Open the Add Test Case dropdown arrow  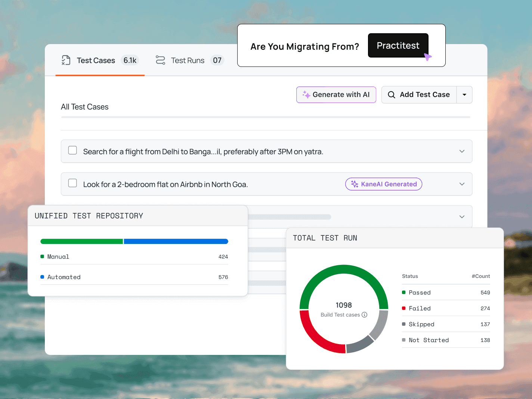tap(464, 95)
